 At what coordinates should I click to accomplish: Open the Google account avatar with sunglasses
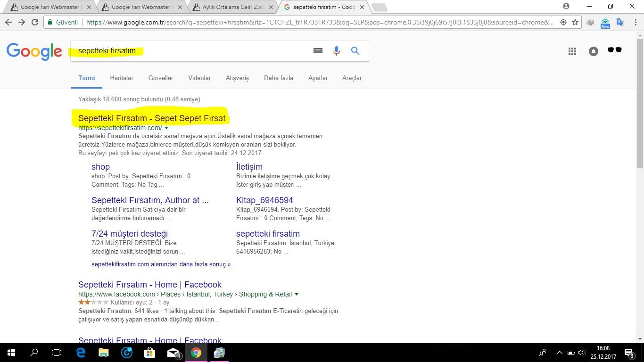615,51
